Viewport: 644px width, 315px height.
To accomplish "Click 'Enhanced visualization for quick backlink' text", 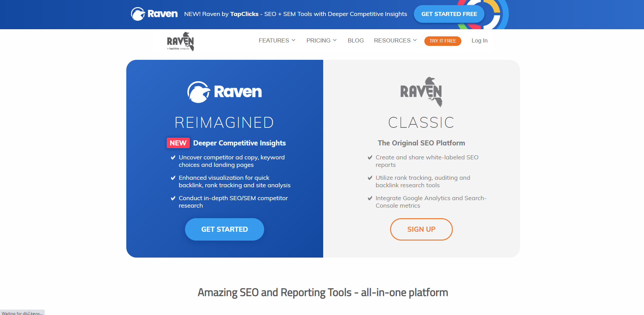I will pyautogui.click(x=235, y=181).
